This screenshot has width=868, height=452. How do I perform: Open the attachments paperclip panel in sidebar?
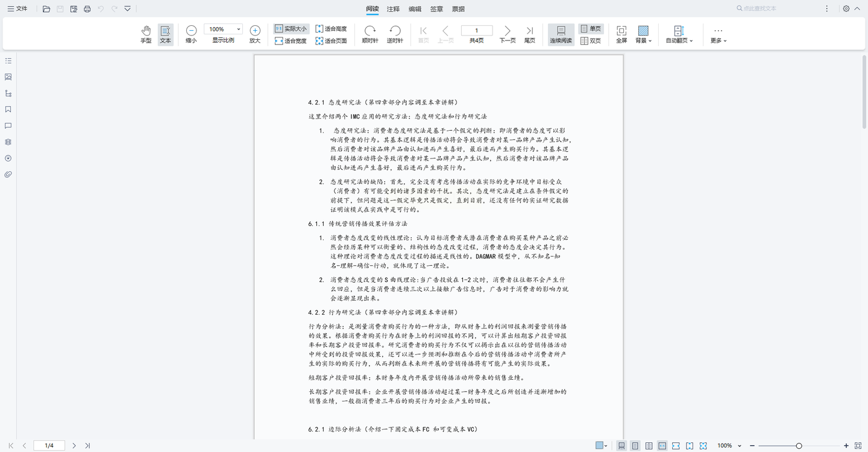pos(8,175)
